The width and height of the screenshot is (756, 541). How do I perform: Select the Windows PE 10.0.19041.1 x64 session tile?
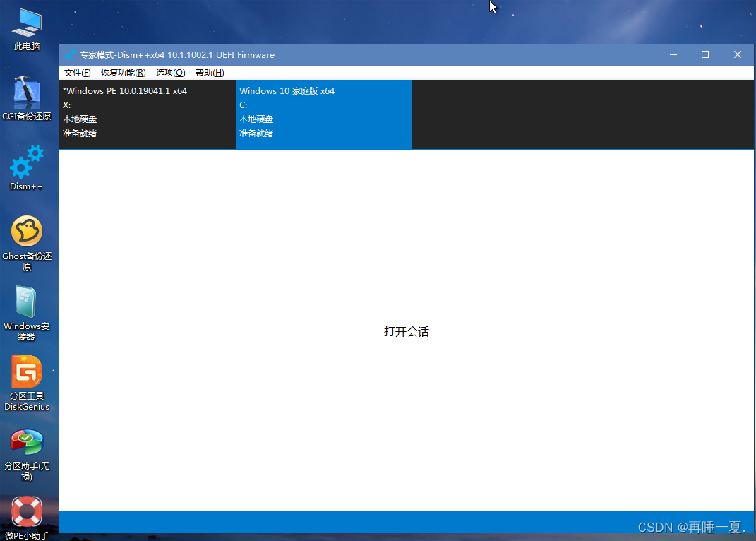click(148, 114)
